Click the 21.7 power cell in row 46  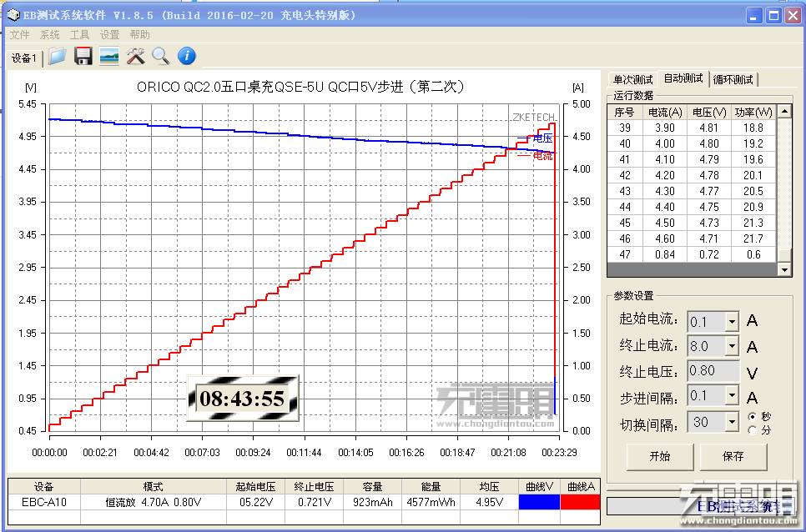click(753, 238)
